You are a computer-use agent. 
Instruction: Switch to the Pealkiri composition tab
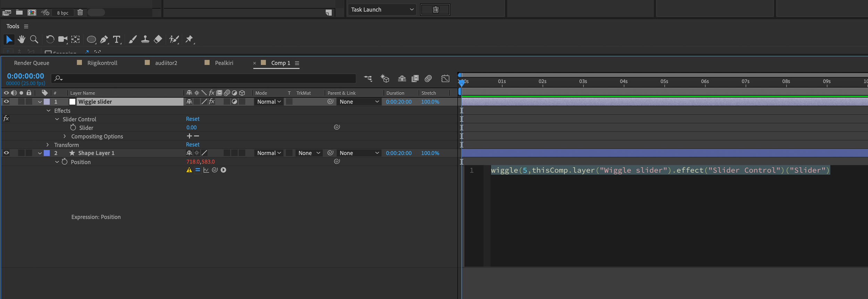(224, 63)
